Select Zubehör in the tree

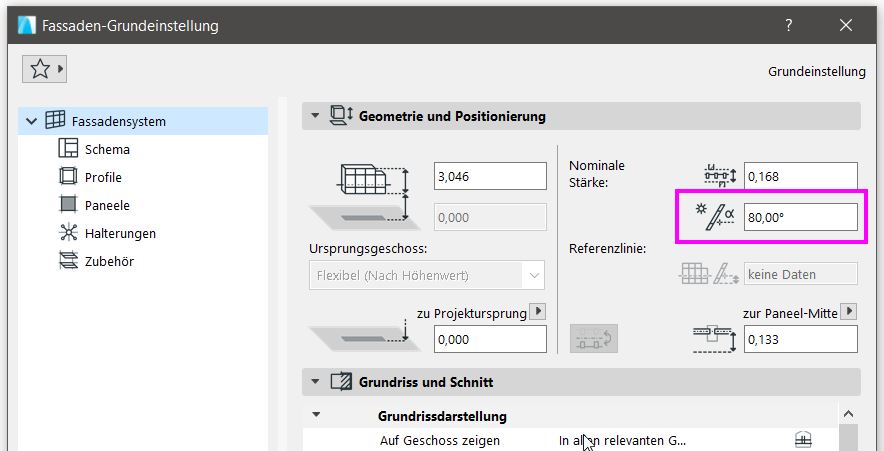click(109, 261)
